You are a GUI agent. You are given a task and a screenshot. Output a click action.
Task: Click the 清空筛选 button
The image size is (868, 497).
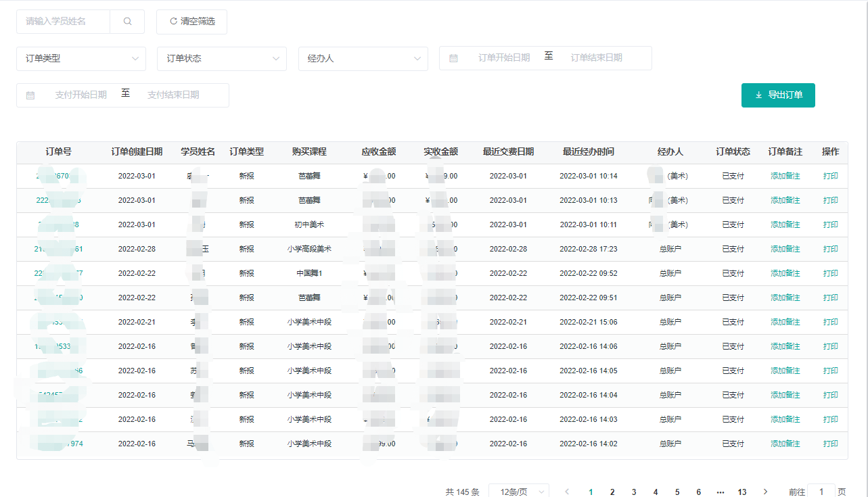coord(191,22)
